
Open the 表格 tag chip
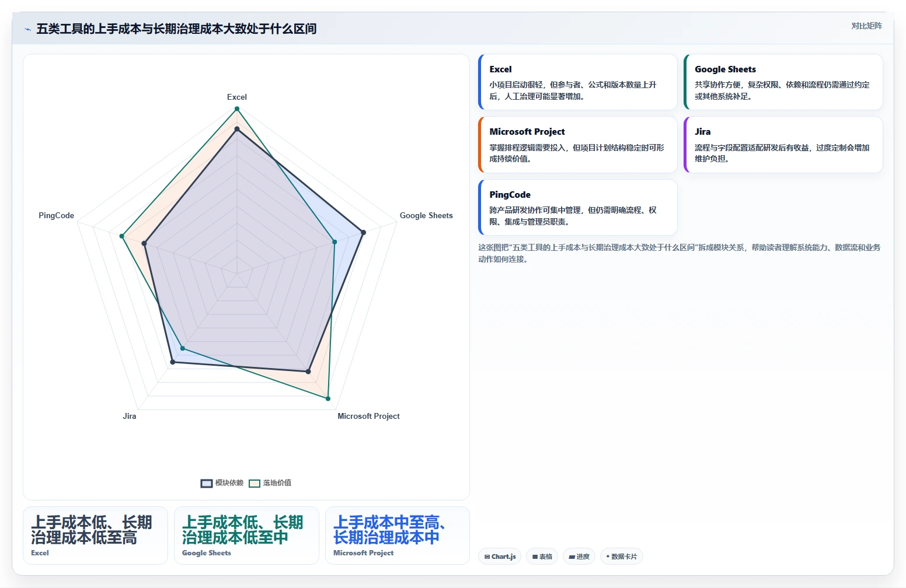click(542, 556)
